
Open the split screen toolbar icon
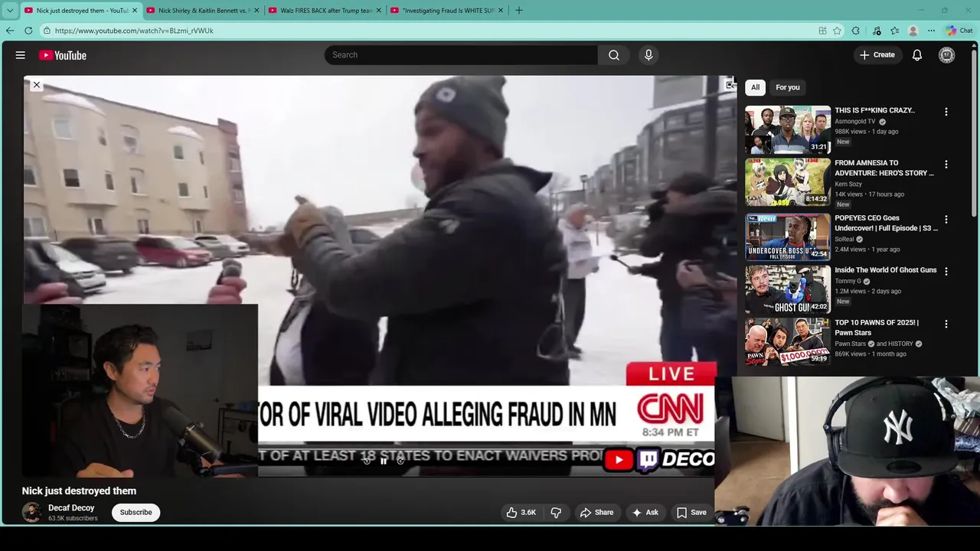(822, 31)
